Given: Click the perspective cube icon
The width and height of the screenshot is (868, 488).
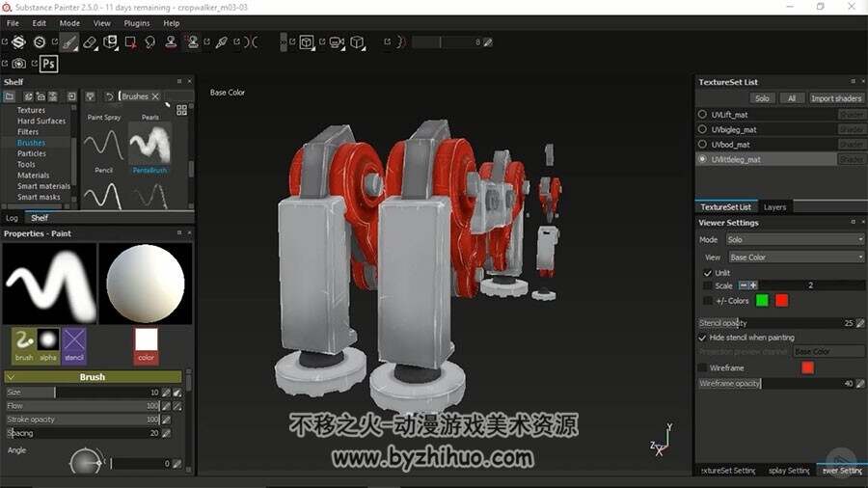Looking at the screenshot, I should click(357, 42).
